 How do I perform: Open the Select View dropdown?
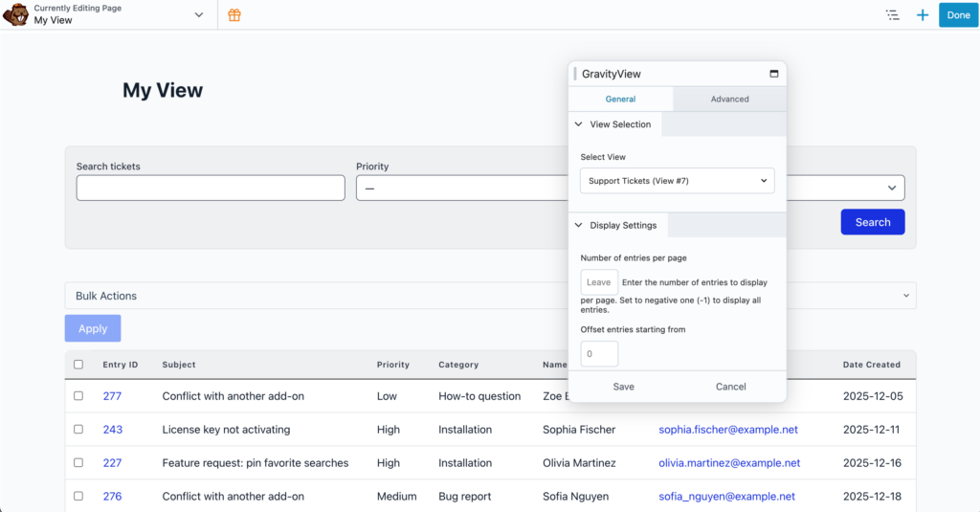tap(677, 181)
